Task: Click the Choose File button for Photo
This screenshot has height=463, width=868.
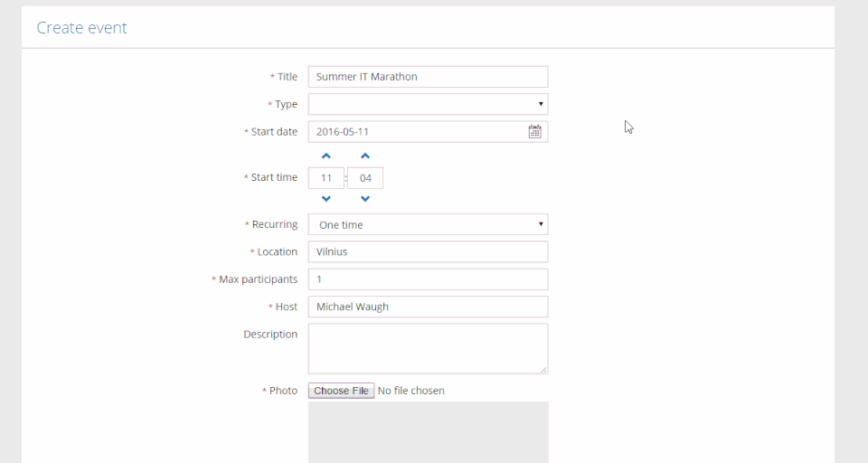Action: [x=341, y=391]
